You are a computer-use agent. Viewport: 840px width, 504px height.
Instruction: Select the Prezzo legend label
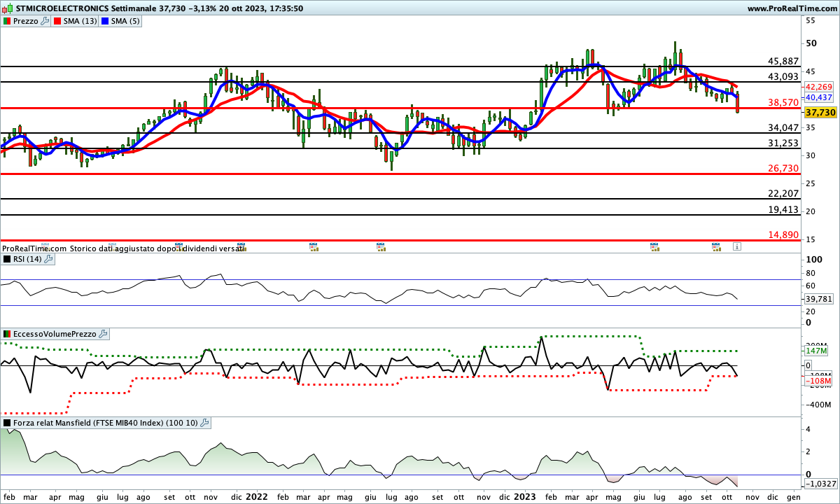coord(26,22)
